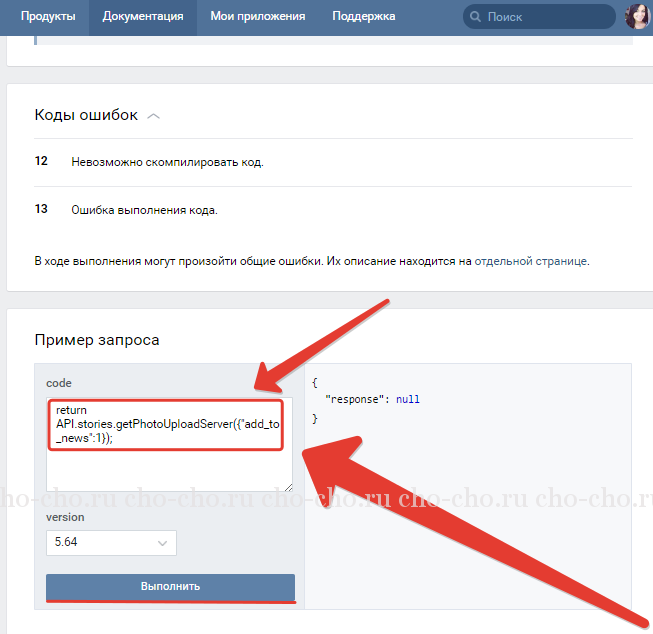Go to the Документация tab
The width and height of the screenshot is (653, 634).
pos(143,17)
